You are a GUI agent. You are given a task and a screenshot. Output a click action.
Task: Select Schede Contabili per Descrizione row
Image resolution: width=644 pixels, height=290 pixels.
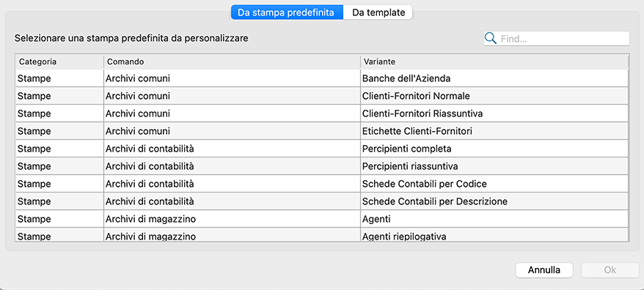point(322,201)
